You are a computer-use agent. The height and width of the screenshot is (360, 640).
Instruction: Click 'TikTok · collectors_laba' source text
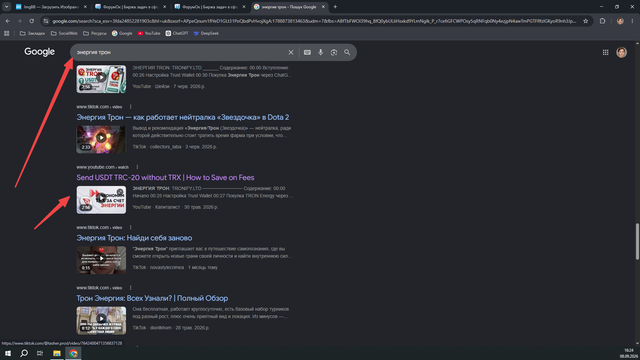[157, 147]
